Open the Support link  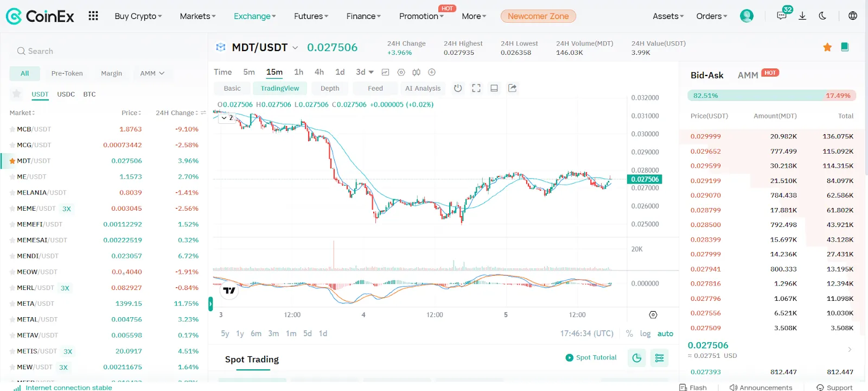click(x=834, y=387)
